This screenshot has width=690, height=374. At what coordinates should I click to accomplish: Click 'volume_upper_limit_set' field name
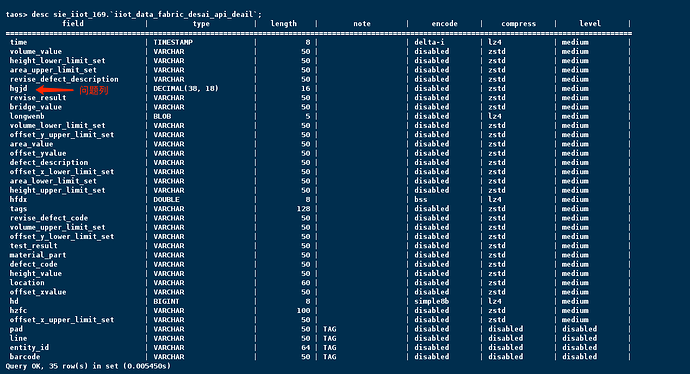coord(57,227)
